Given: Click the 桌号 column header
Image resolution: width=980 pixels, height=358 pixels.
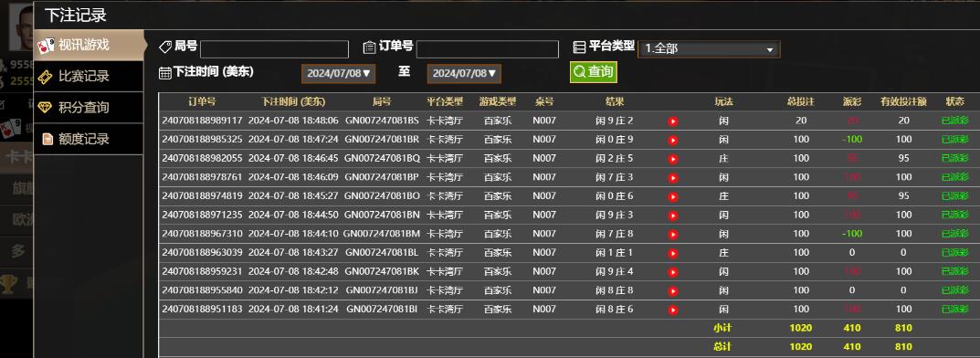Looking at the screenshot, I should pos(544,101).
